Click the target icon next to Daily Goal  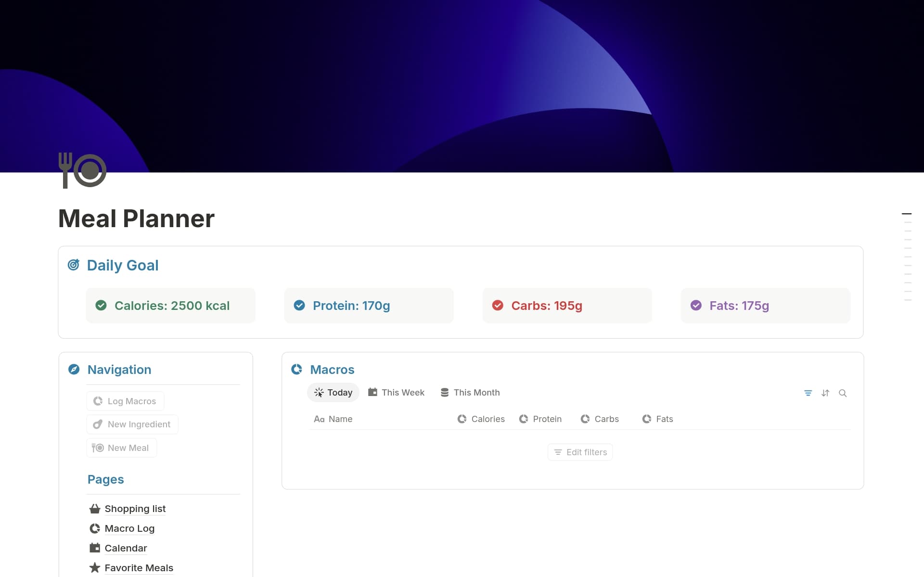pyautogui.click(x=74, y=265)
